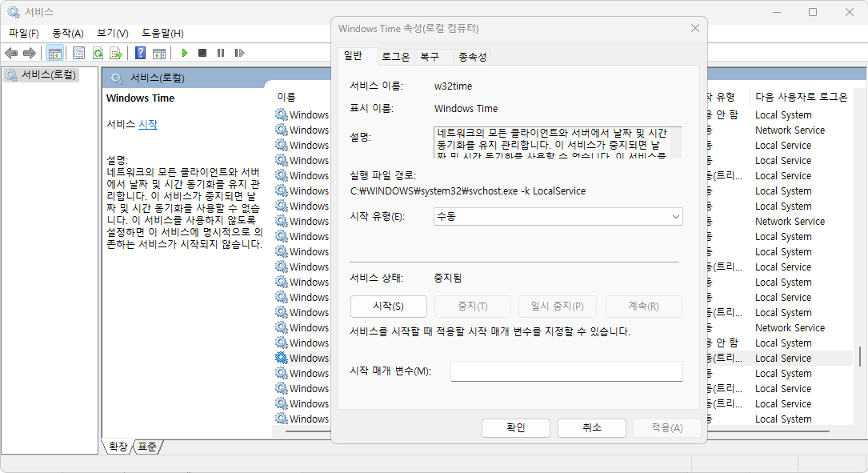Image resolution: width=868 pixels, height=473 pixels.
Task: Click the 일시 중지(P) button
Action: point(558,307)
